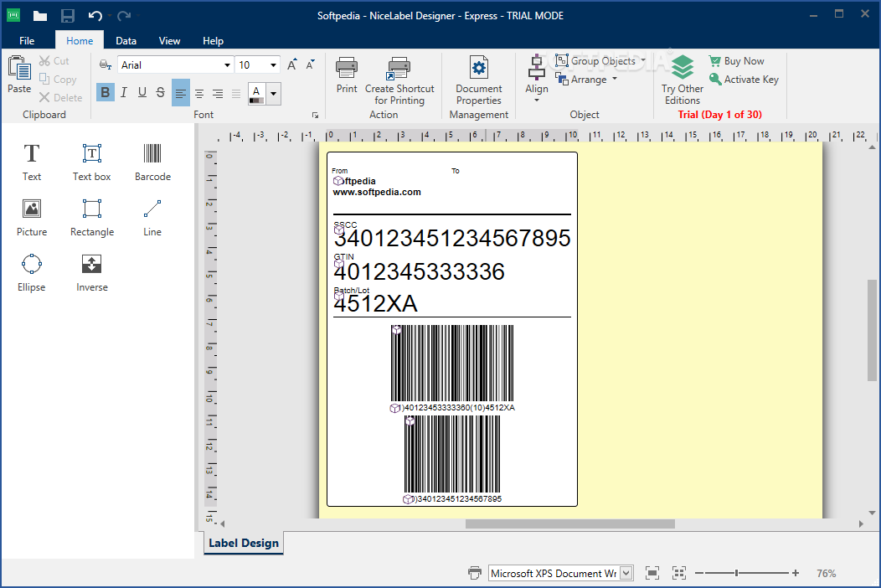Toggle justify text alignment

point(236,93)
